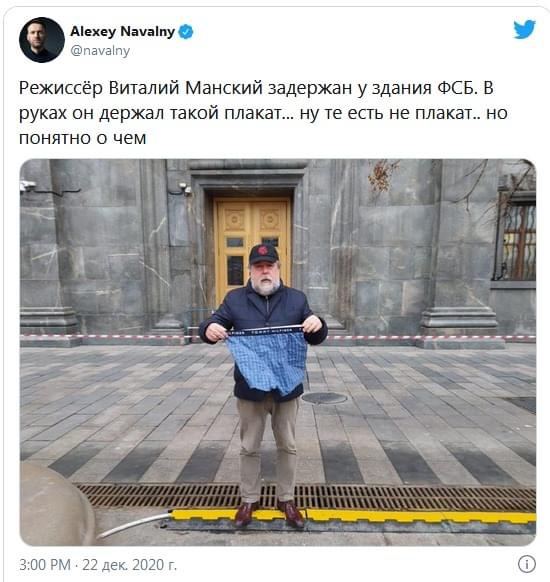Screen dimensions: 550x582
Task: Click the @navalny handle
Action: (100, 50)
